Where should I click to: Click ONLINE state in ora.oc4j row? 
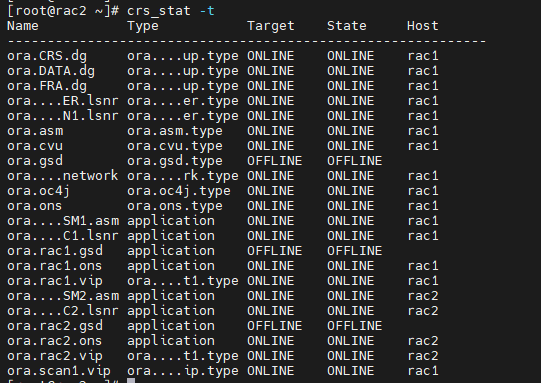point(351,191)
